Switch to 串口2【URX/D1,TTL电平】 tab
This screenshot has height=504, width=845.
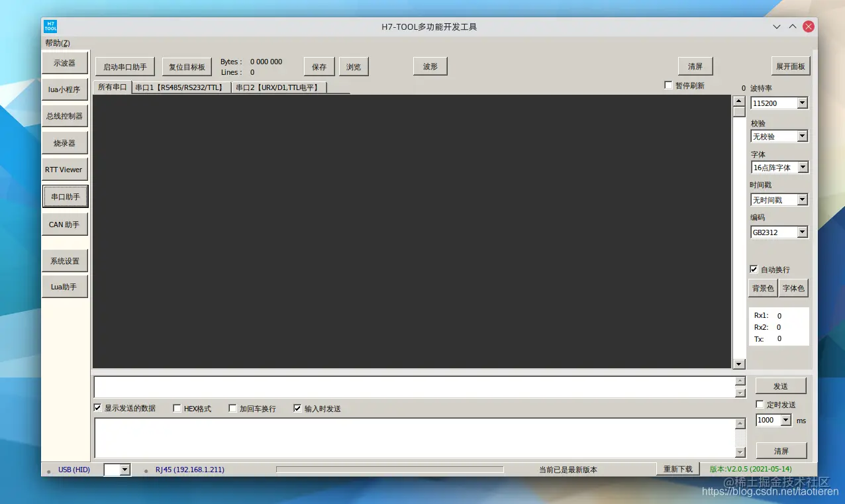pos(279,87)
